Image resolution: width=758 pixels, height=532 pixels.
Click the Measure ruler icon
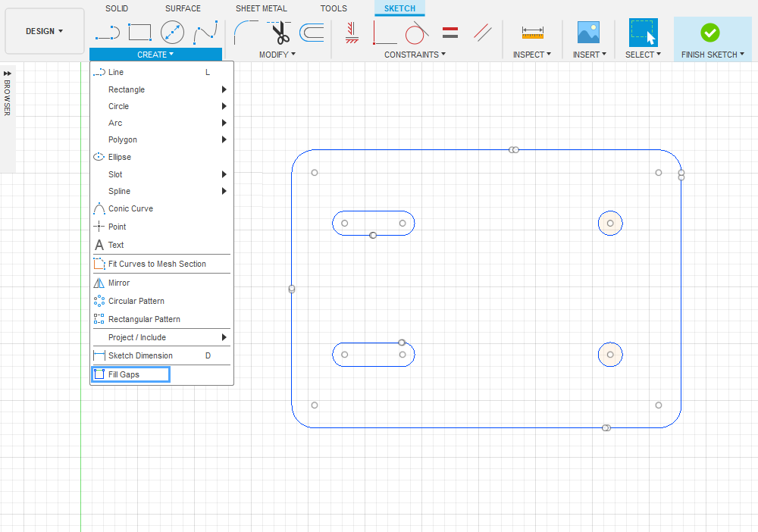point(532,33)
